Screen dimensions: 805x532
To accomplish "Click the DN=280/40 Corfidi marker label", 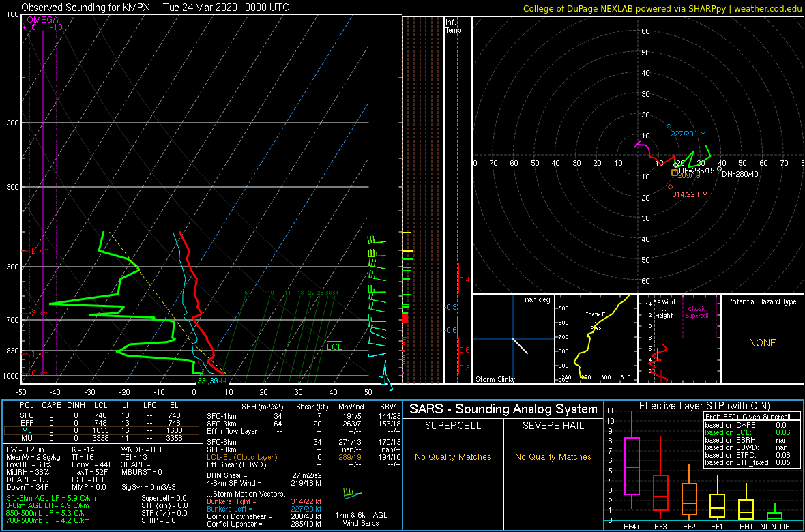I will (740, 173).
